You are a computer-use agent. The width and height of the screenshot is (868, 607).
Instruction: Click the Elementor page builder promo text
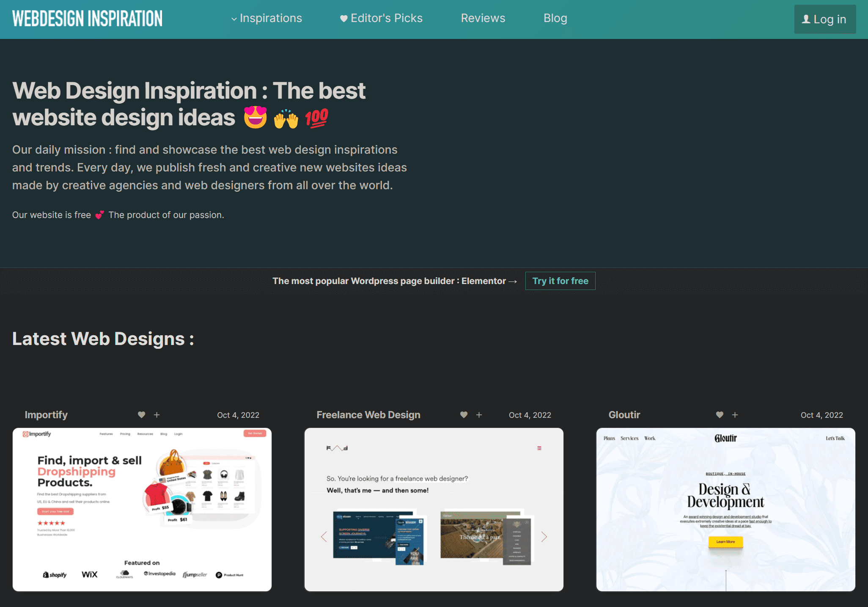tap(395, 281)
